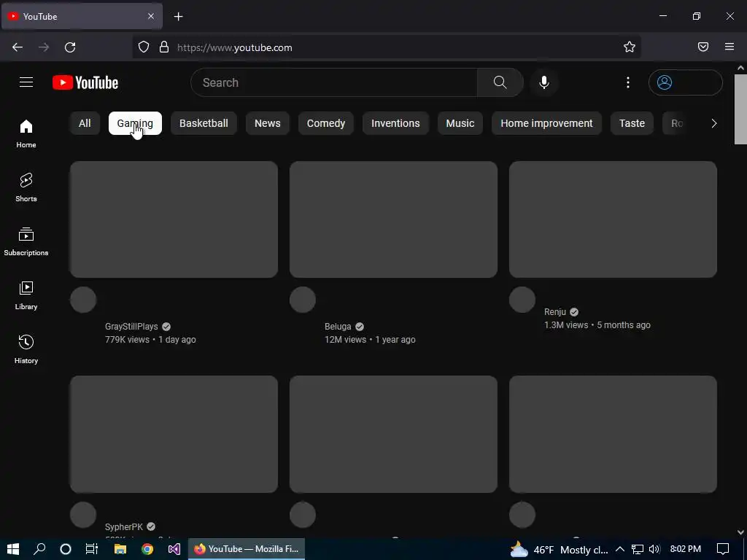Open the Renju video thumbnail
Viewport: 747px width, 560px height.
click(613, 219)
